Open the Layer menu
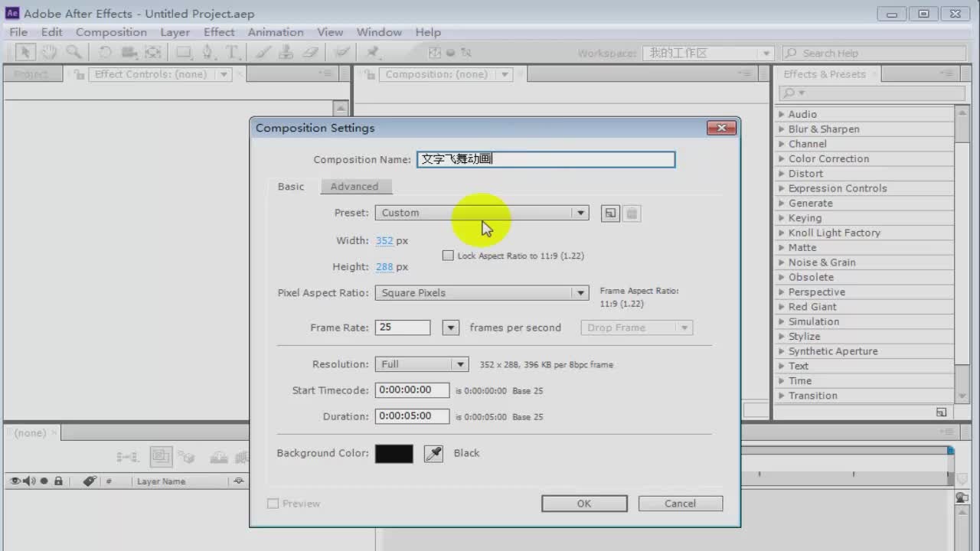This screenshot has height=551, width=980. [x=175, y=32]
